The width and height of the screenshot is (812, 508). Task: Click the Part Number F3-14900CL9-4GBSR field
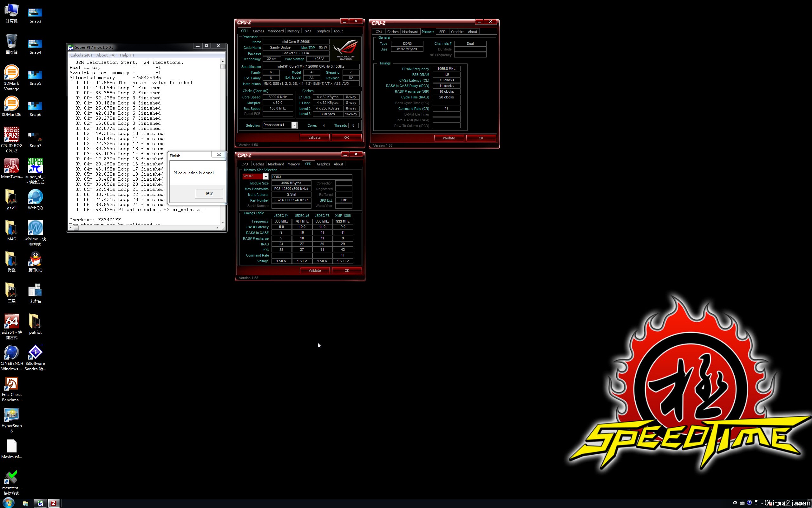point(291,200)
